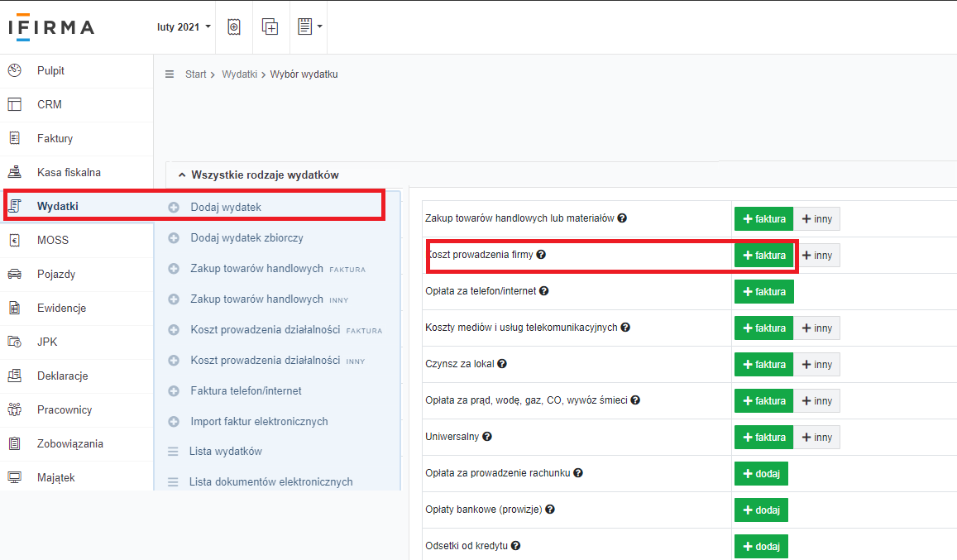Click dodaj for Opłaty bankowe (prowizje)
Screen dimensions: 957x560
click(x=761, y=510)
